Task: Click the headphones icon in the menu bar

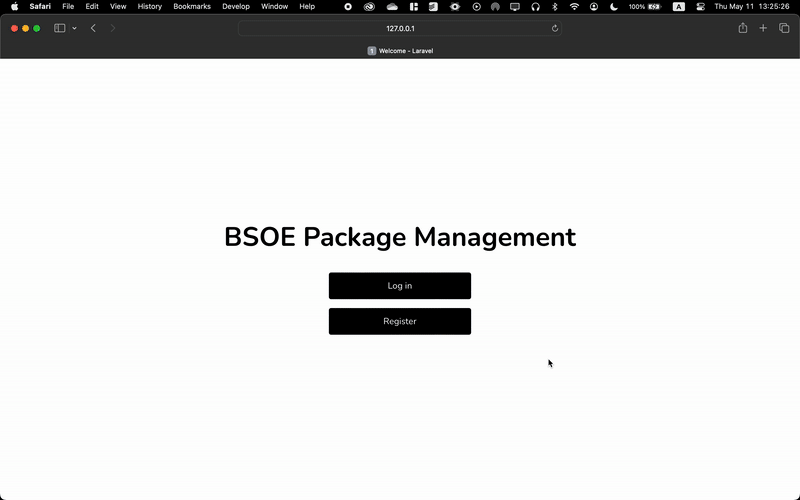Action: (x=535, y=7)
